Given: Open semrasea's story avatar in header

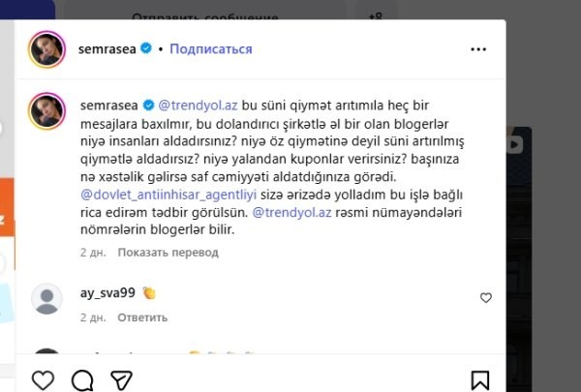Looking at the screenshot, I should pyautogui.click(x=47, y=49).
